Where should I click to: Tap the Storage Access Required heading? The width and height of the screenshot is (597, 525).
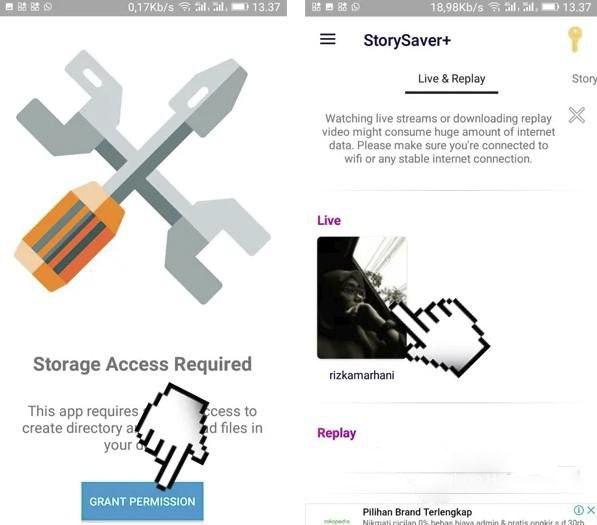142,364
